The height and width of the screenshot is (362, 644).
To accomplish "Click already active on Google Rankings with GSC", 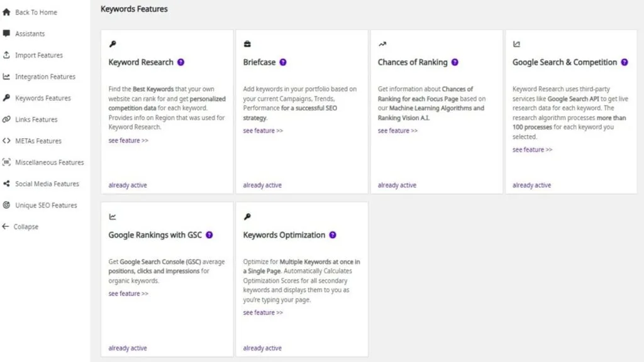I will [x=128, y=348].
